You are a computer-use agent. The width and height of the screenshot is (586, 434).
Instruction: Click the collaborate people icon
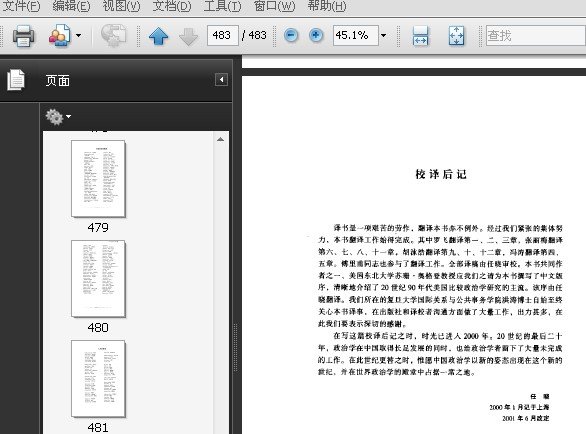point(60,36)
